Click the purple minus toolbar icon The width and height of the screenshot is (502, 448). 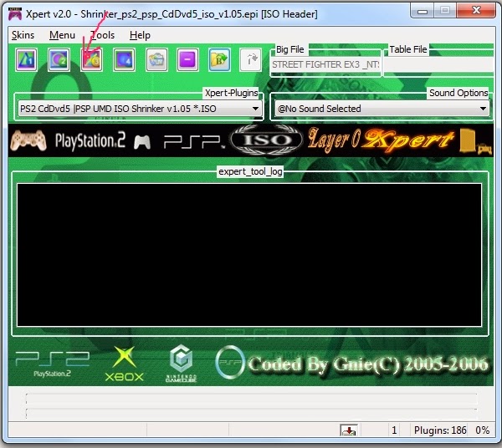click(187, 60)
